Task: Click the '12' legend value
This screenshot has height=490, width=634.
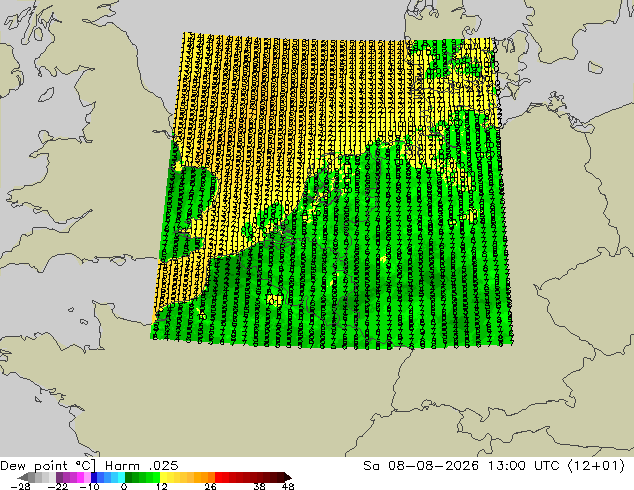Action: (162, 486)
